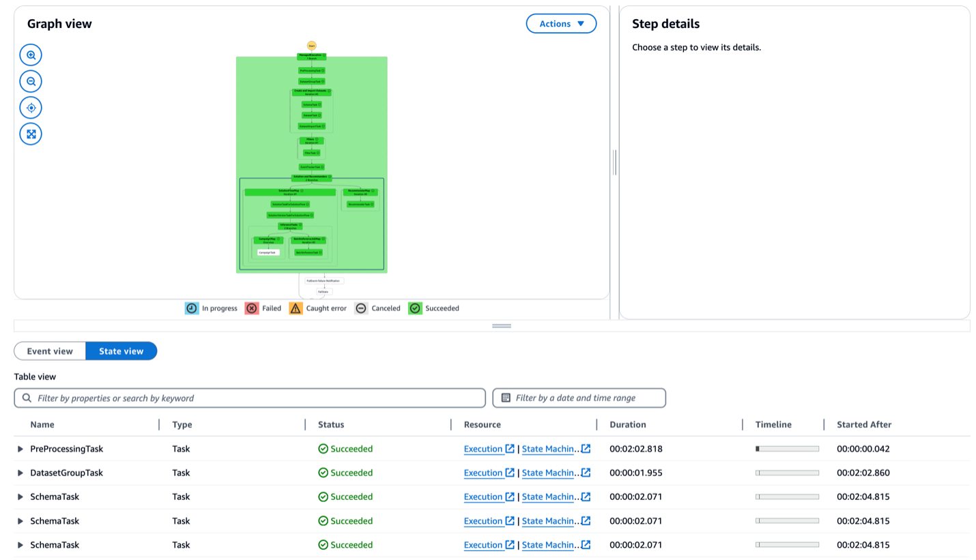Click the center graph icon
Image resolution: width=976 pixels, height=560 pixels.
click(x=30, y=107)
